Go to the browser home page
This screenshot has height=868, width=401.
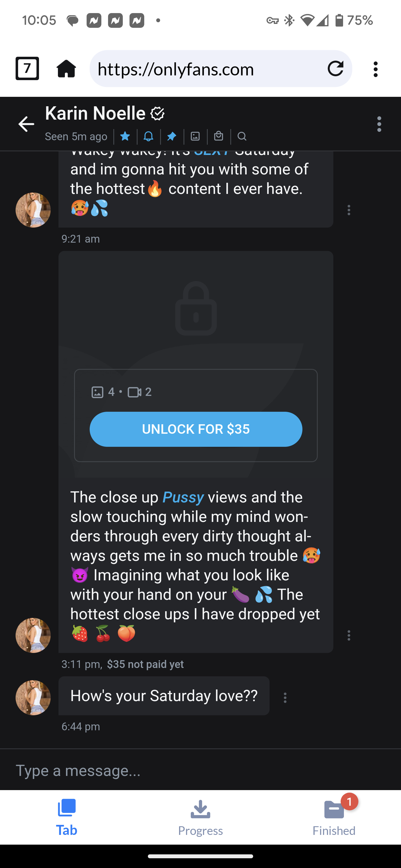click(x=67, y=69)
